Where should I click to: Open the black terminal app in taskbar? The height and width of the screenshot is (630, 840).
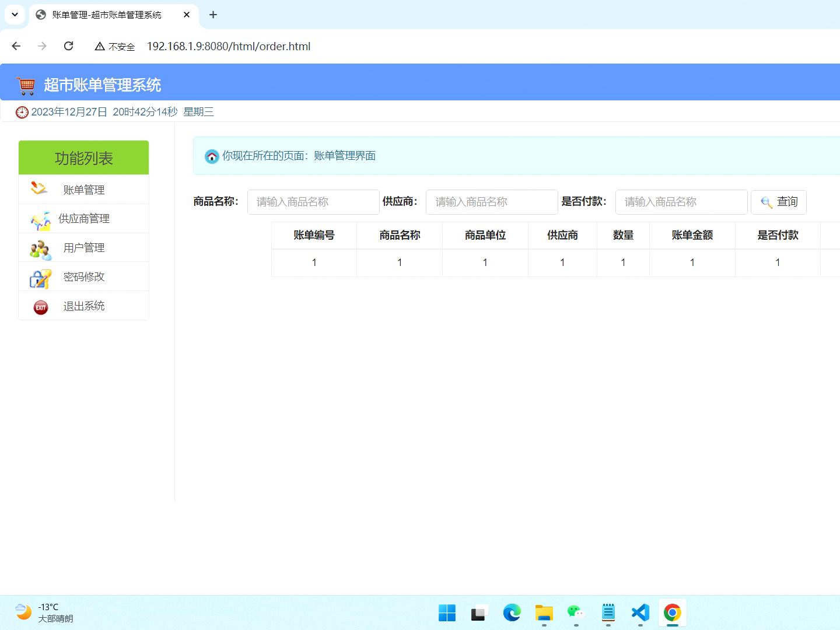pos(478,613)
